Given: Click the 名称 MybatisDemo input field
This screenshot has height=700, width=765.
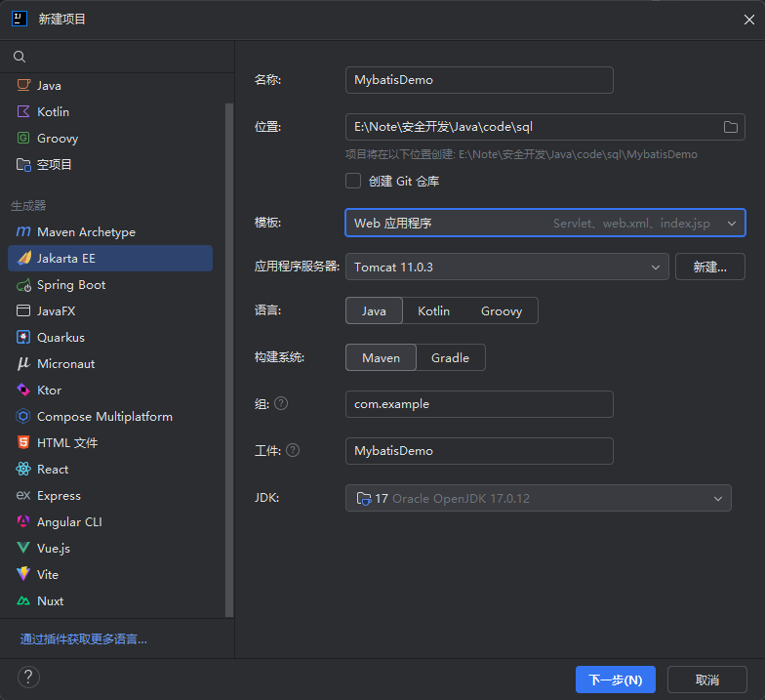Looking at the screenshot, I should [x=479, y=80].
